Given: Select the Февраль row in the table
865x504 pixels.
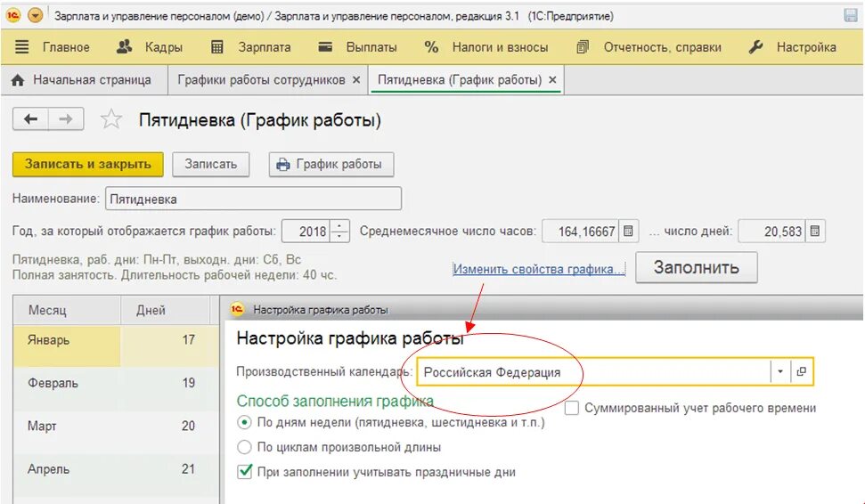Looking at the screenshot, I should click(x=116, y=388).
